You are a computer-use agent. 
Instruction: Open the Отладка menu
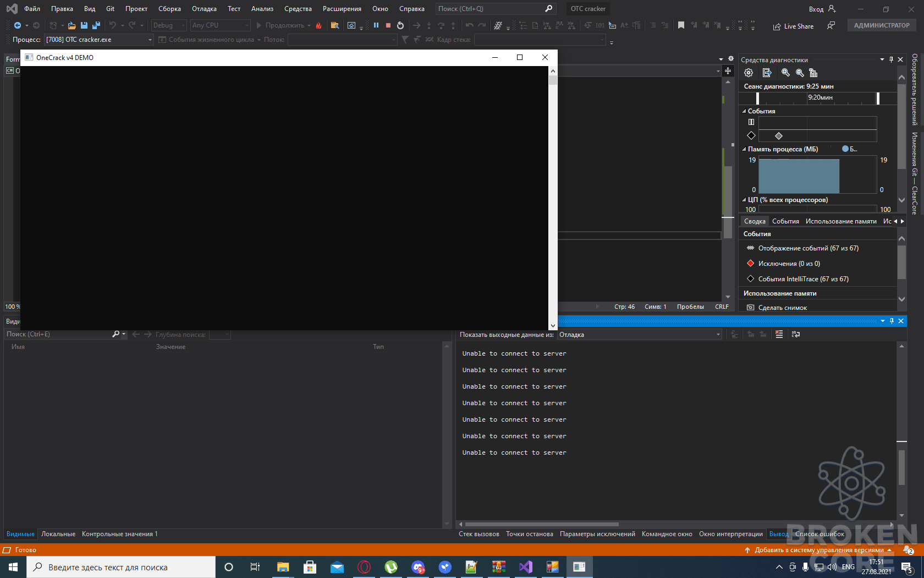click(x=204, y=9)
